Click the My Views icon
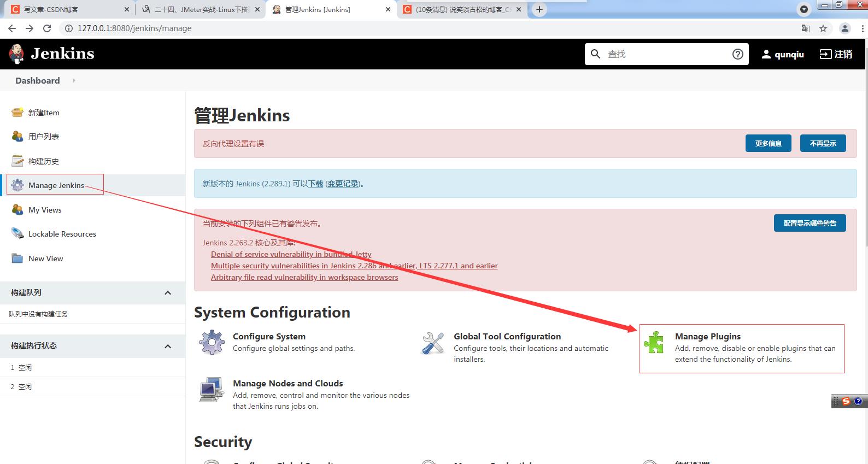Screen dimensions: 868x464 [17, 210]
